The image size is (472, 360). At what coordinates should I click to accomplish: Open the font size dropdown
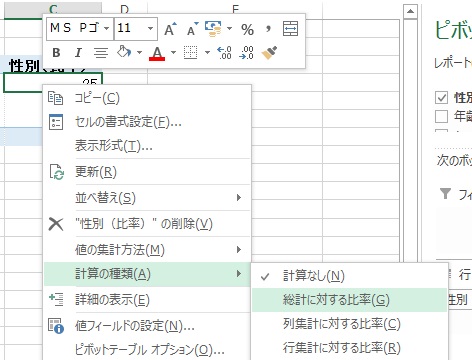tap(150, 29)
